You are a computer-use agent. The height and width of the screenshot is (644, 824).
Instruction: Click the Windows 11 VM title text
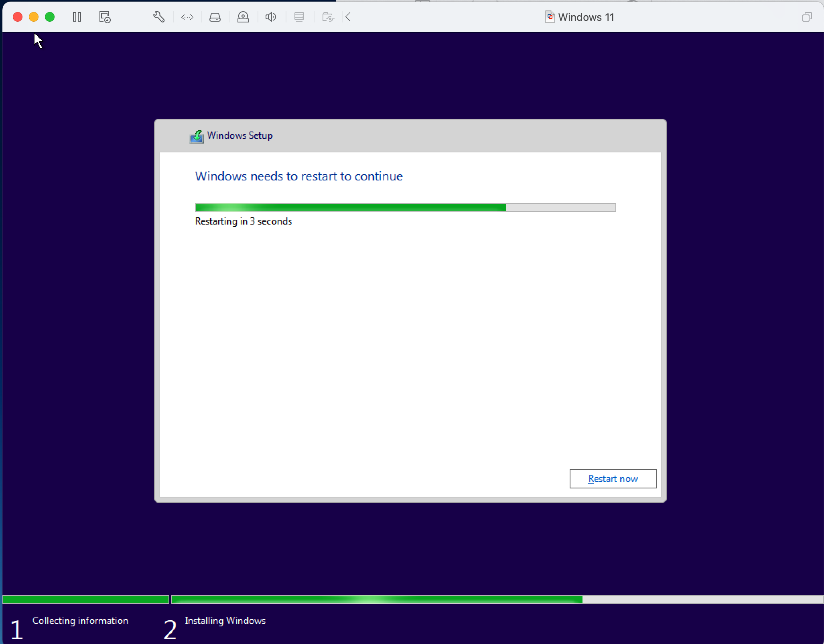pos(587,17)
